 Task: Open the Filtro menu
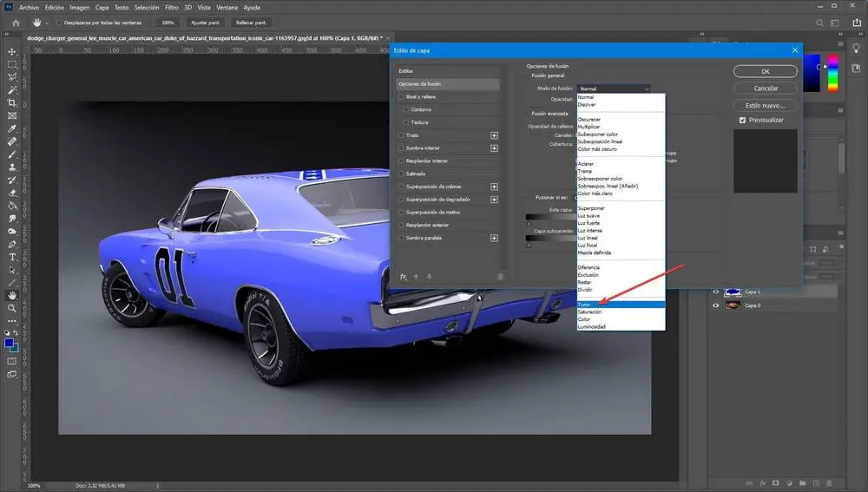171,7
